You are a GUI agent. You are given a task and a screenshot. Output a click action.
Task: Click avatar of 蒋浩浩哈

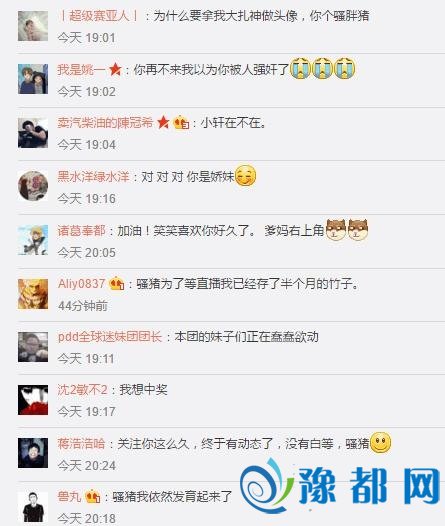pos(33,453)
